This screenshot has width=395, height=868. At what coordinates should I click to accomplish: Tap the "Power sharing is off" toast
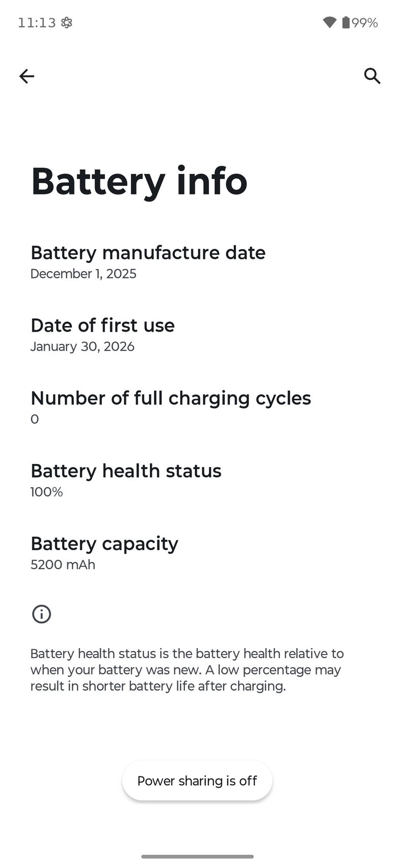(197, 781)
